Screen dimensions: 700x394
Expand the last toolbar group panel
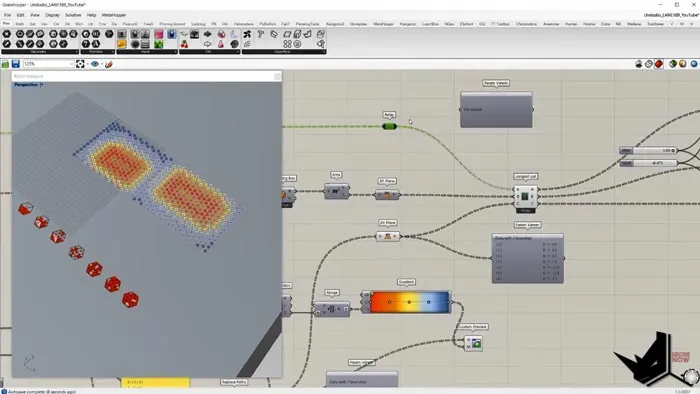(284, 52)
